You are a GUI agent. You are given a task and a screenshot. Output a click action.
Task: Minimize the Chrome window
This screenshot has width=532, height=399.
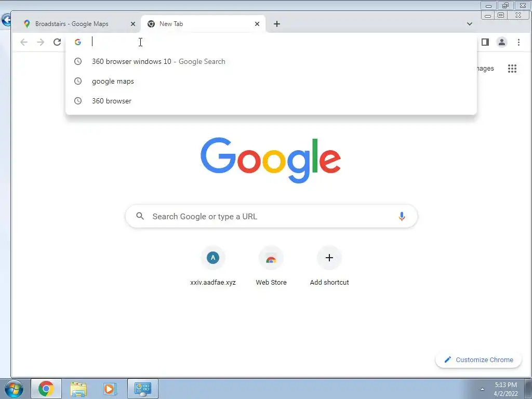(488, 16)
